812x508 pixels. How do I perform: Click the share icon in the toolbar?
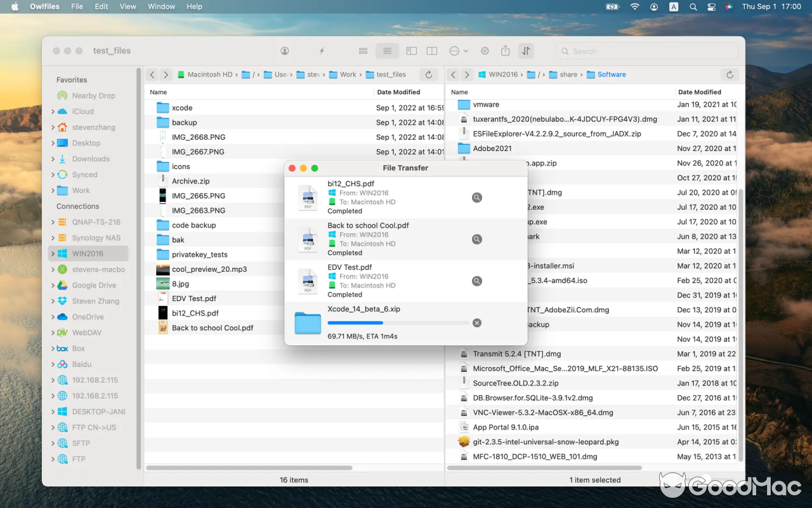pos(505,50)
